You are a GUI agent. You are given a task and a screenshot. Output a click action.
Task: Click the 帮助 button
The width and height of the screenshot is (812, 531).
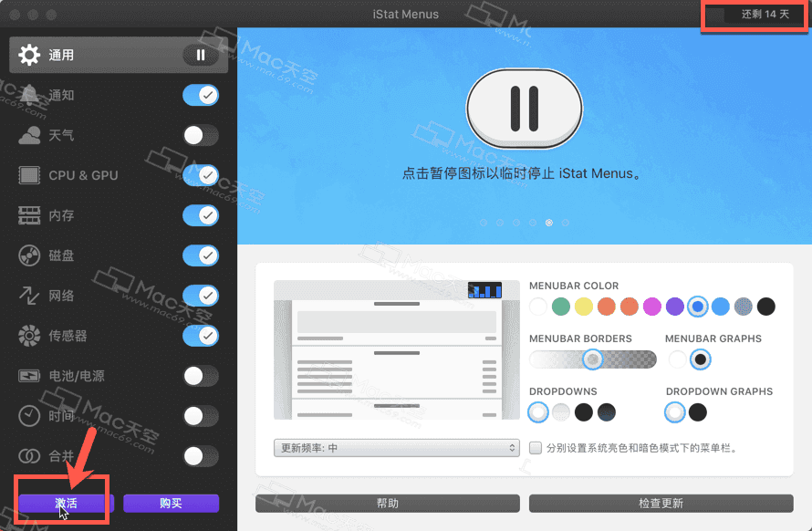click(388, 503)
